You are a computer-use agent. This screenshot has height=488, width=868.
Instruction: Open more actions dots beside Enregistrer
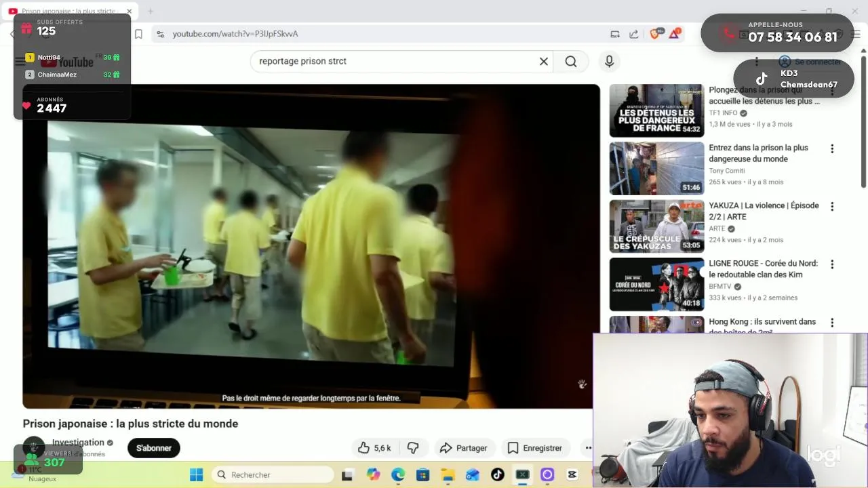click(x=588, y=448)
